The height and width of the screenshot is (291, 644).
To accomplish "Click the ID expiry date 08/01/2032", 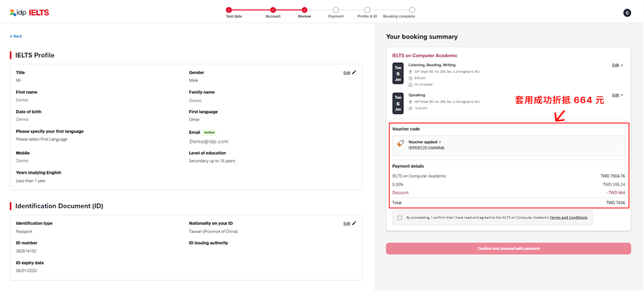I will point(26,270).
